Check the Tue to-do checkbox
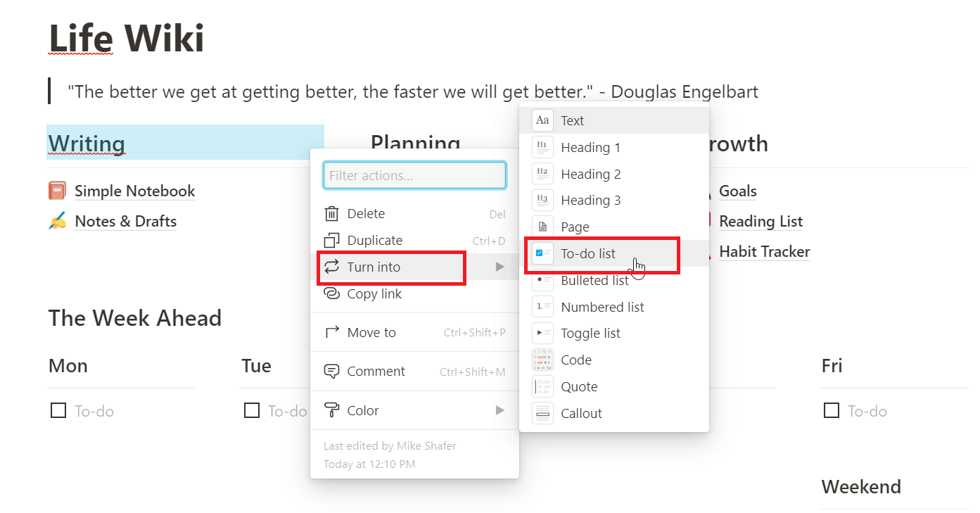 [251, 410]
